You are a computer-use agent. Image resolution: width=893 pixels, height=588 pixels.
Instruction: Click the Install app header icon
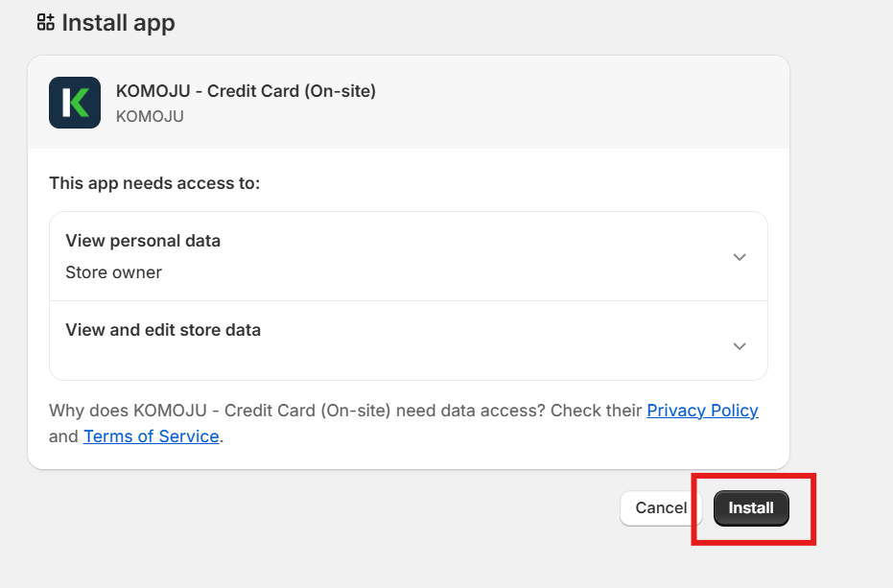[45, 22]
